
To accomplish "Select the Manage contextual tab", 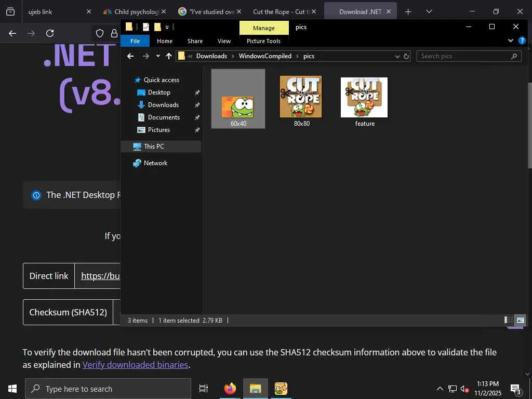I will point(263,28).
